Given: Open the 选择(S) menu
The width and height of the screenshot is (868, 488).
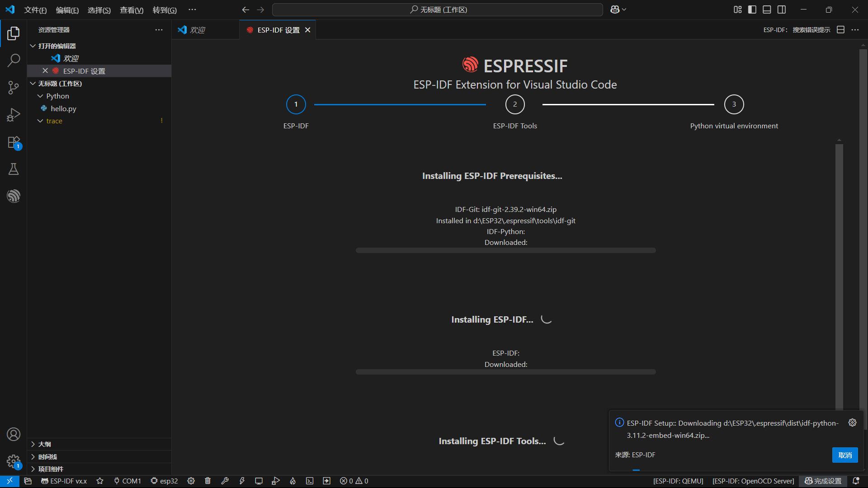Looking at the screenshot, I should tap(99, 10).
